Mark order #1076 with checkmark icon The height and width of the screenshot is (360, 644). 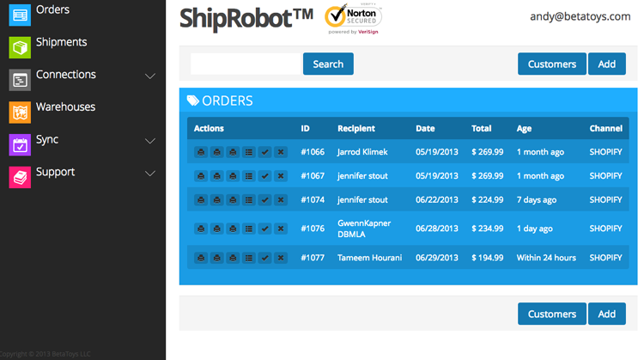(x=265, y=229)
